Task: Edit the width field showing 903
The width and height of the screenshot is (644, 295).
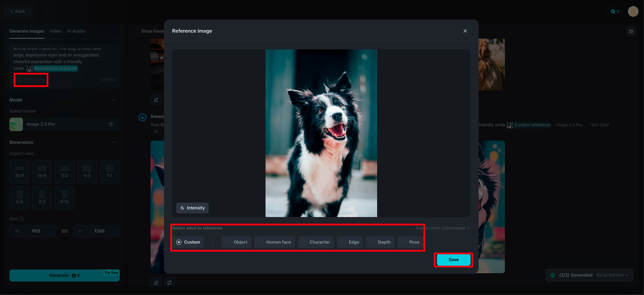Action: pyautogui.click(x=33, y=231)
